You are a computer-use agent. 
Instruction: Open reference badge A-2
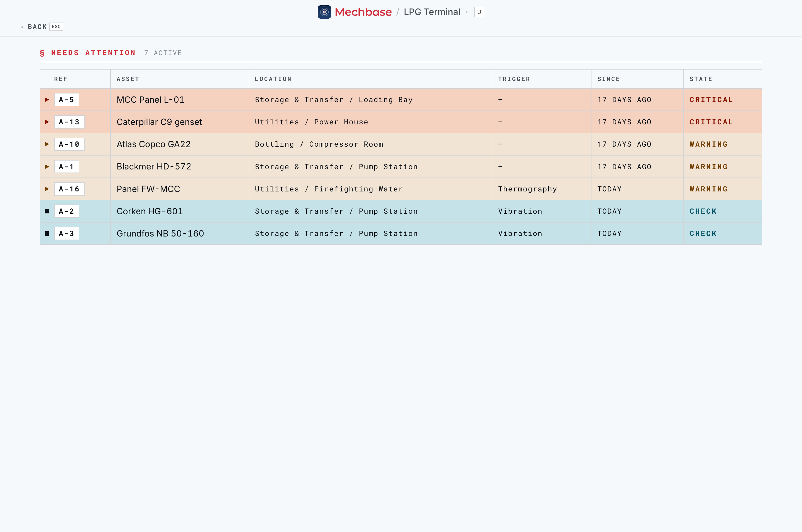coord(67,211)
